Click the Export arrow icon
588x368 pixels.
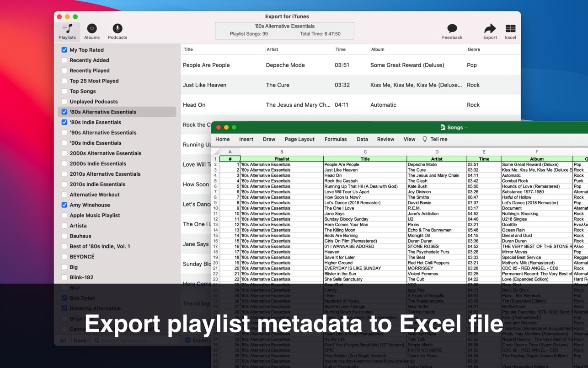click(x=490, y=29)
